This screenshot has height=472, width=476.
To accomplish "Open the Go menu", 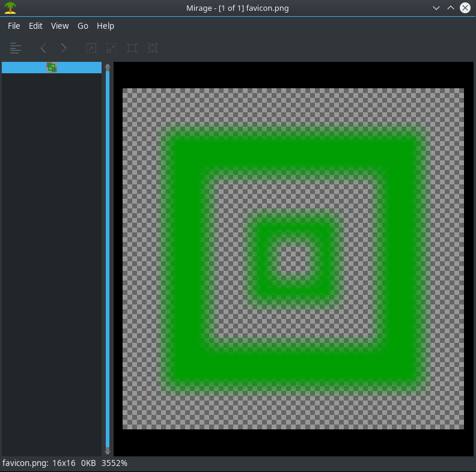I will (x=83, y=26).
